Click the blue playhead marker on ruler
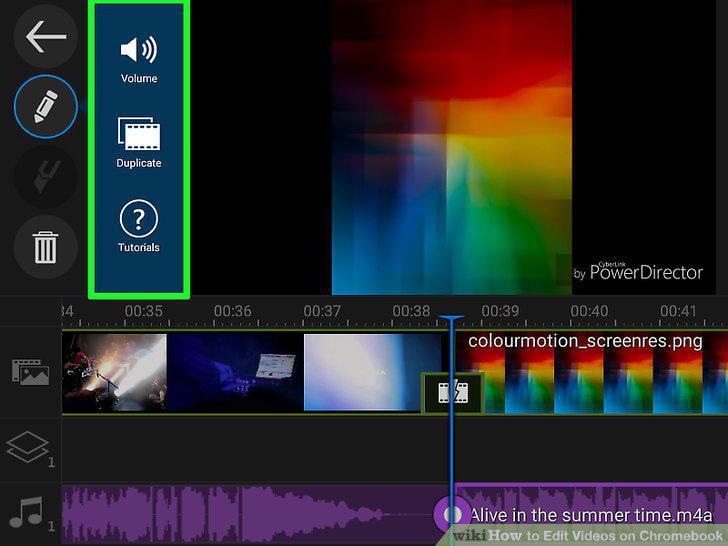This screenshot has height=546, width=728. click(450, 318)
